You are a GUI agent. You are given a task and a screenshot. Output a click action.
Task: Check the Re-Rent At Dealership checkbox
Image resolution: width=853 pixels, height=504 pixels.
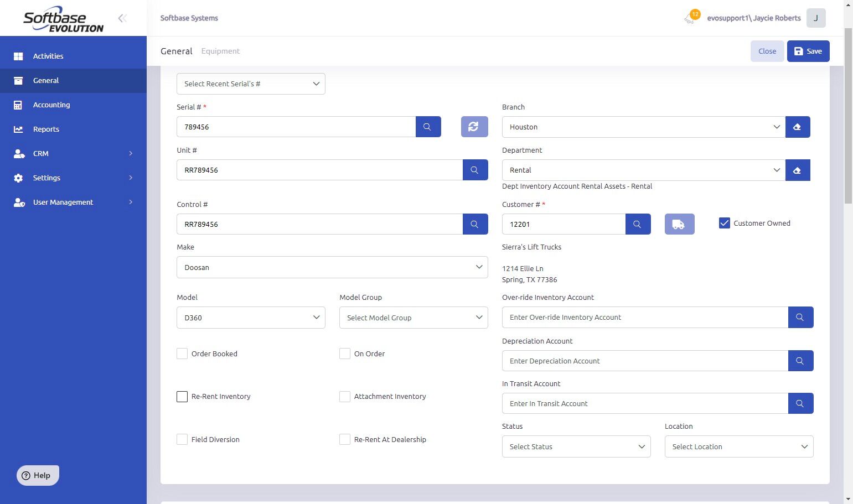coord(345,439)
